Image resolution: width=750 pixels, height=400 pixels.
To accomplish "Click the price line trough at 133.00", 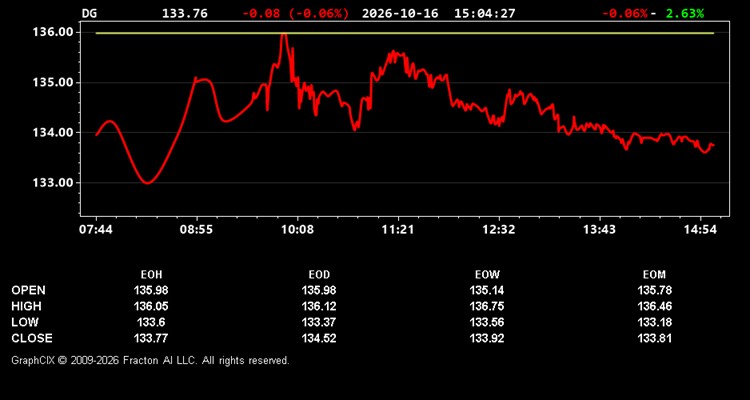I will coord(147,182).
